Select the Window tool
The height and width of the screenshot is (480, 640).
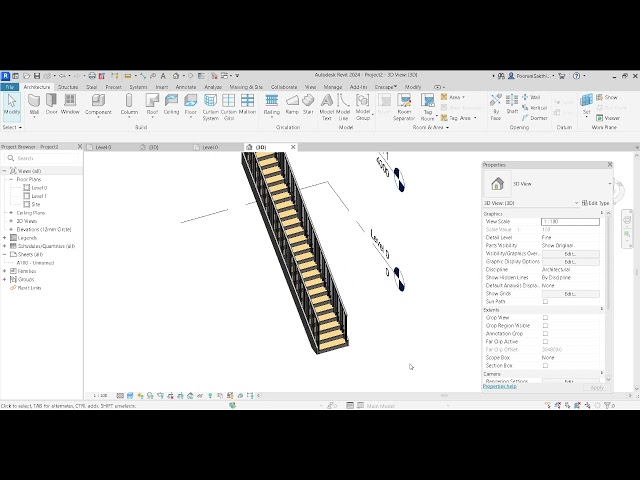point(70,104)
